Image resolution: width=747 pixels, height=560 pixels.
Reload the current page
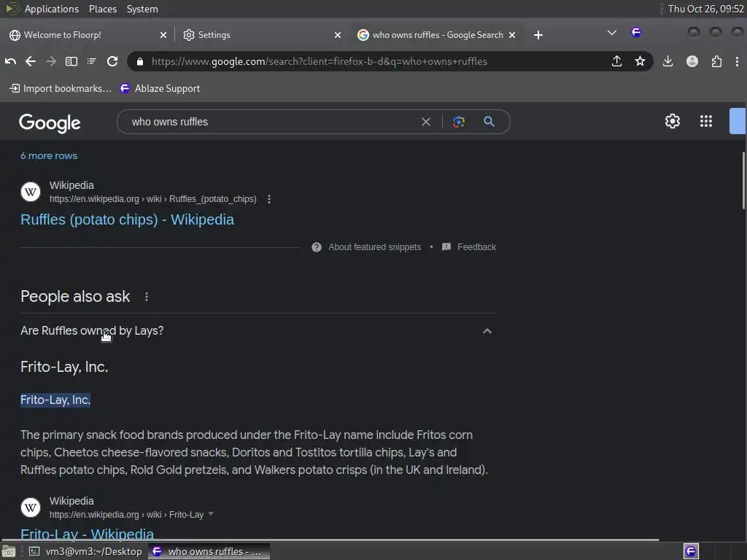tap(112, 61)
